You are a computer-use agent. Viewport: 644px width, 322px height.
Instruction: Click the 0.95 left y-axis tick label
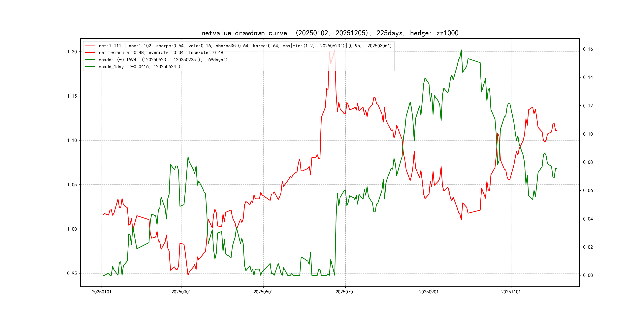click(72, 273)
